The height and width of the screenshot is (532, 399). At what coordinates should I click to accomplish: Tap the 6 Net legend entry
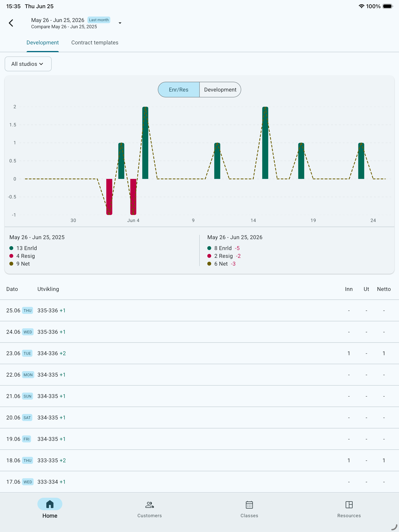click(x=218, y=264)
